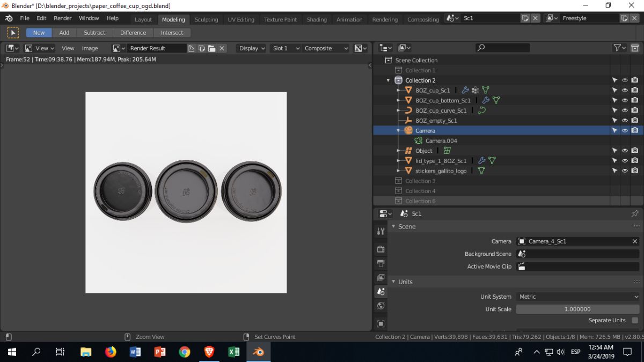This screenshot has width=644, height=362.
Task: Click the modifier wrench icon on 8OZ_cup_Sc1
Action: click(465, 91)
